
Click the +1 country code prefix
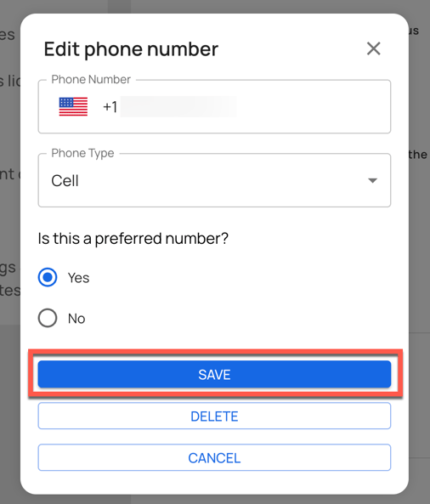(110, 107)
